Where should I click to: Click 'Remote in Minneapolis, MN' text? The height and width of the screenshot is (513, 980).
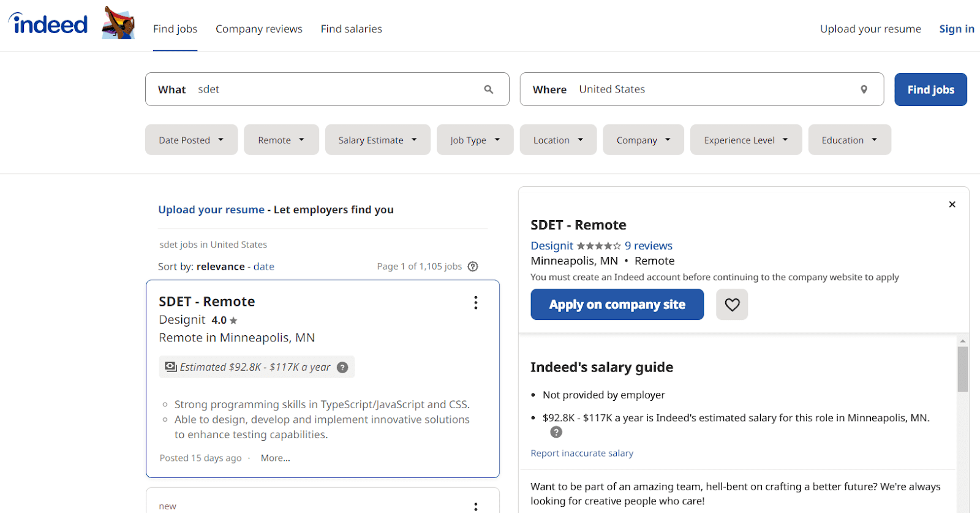coord(237,338)
